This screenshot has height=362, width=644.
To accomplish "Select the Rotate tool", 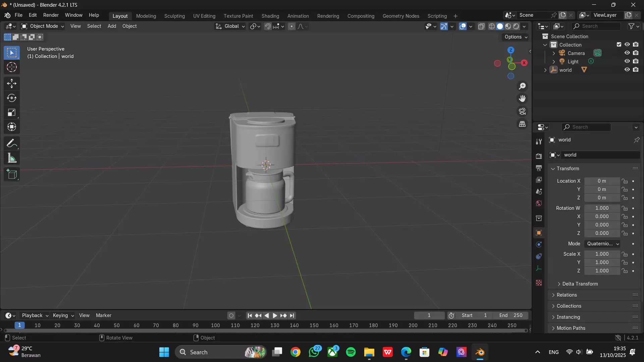I will [12, 98].
